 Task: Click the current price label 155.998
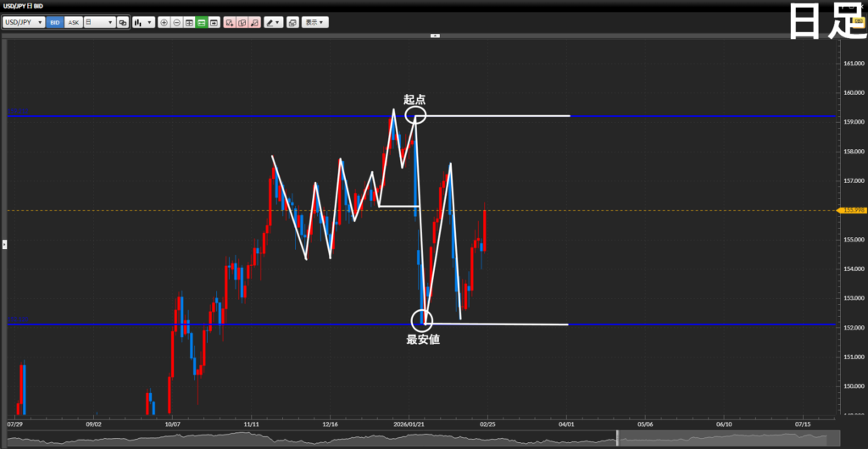point(850,210)
